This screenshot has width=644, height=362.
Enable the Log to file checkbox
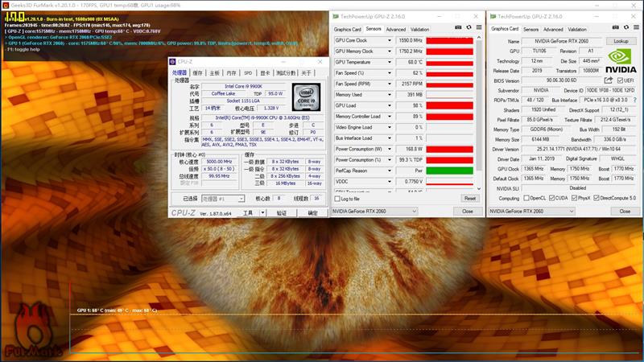click(x=337, y=199)
